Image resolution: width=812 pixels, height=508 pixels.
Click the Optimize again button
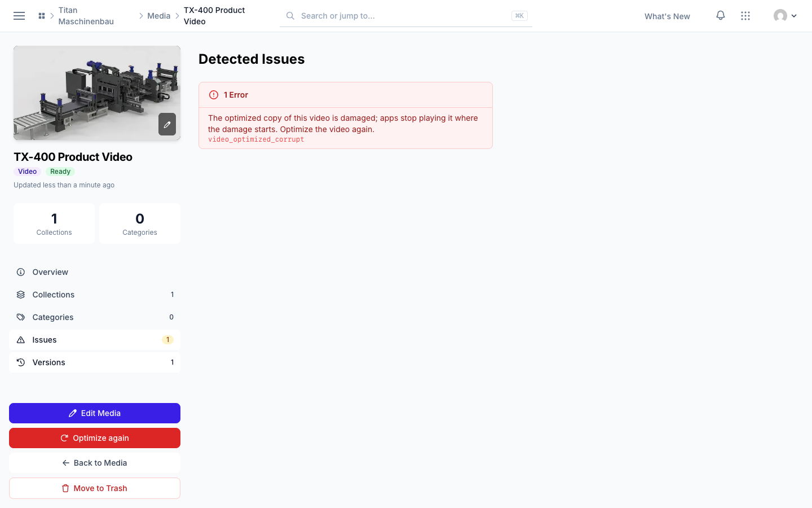pyautogui.click(x=95, y=438)
